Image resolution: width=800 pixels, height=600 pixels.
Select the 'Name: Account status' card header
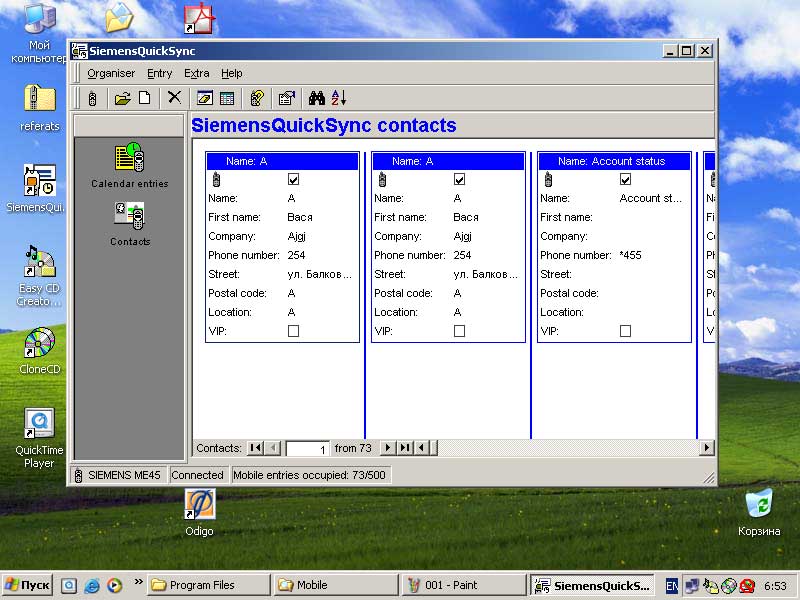(614, 161)
